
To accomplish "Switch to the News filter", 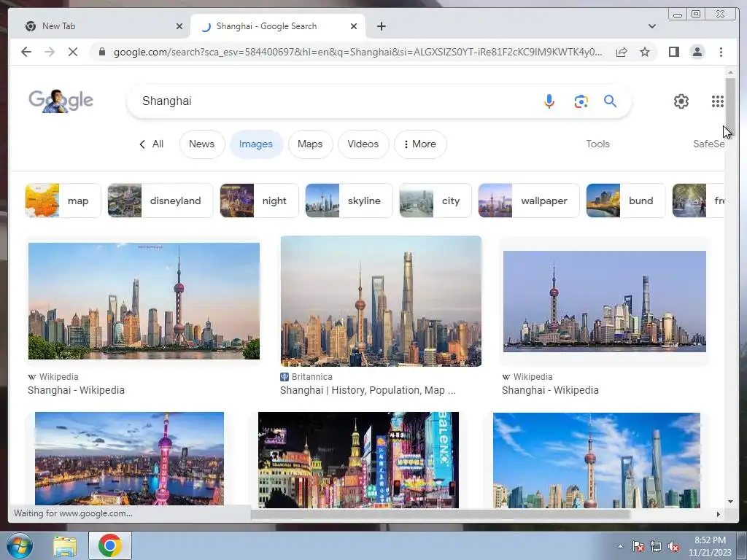I will click(x=201, y=144).
